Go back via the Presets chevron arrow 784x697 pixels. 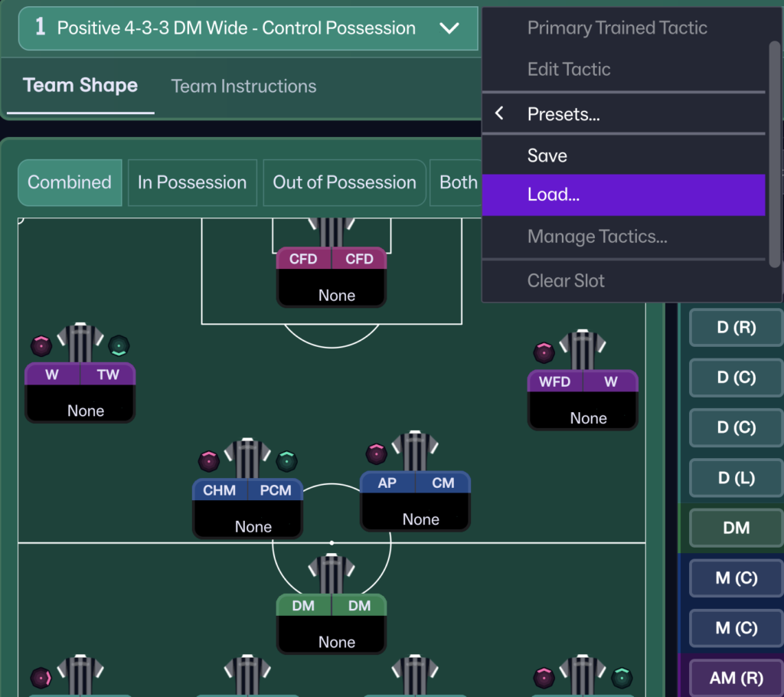(x=499, y=114)
